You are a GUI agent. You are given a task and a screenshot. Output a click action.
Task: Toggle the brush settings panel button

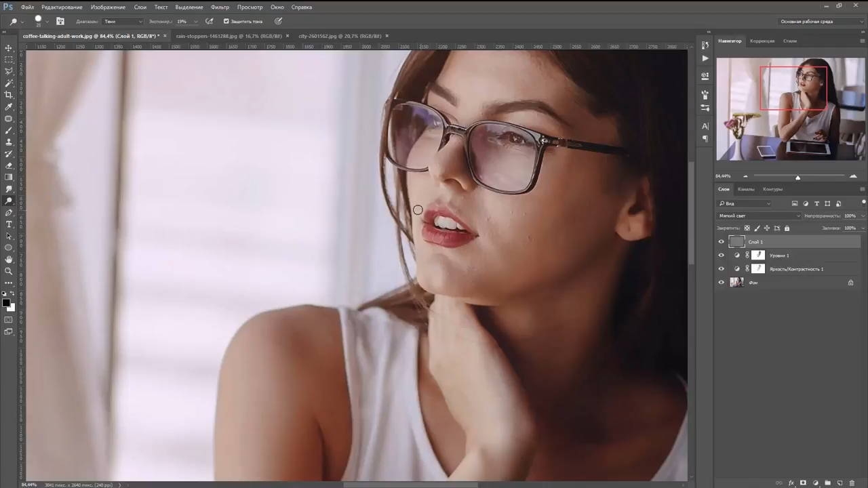click(60, 21)
